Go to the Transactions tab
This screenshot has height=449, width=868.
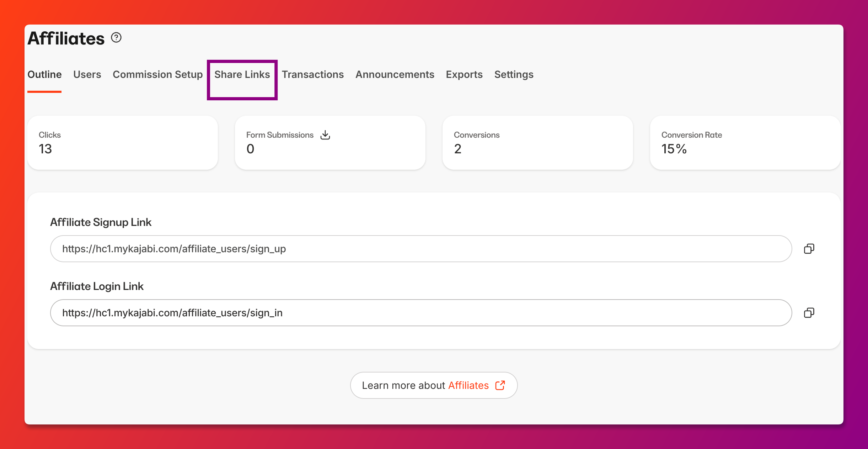pos(313,74)
